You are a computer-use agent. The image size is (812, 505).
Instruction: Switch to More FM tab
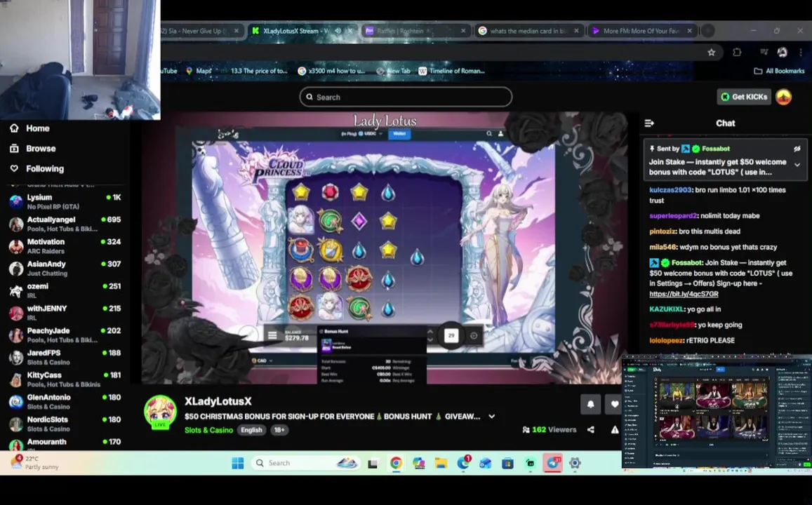tap(642, 31)
